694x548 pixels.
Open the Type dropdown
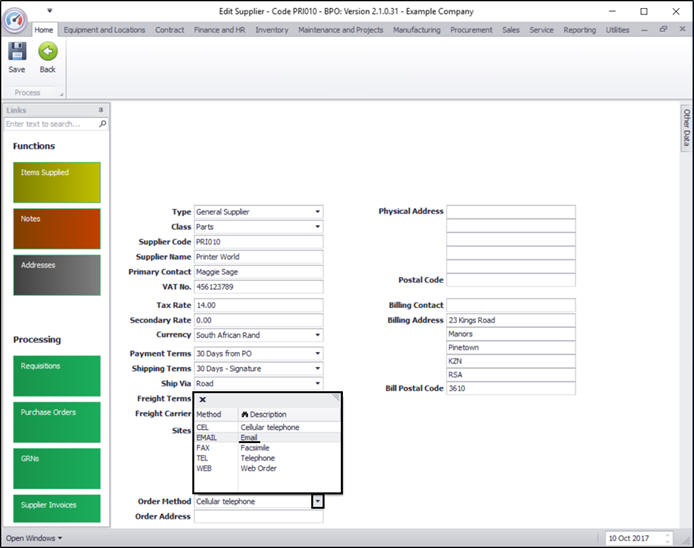tap(317, 212)
